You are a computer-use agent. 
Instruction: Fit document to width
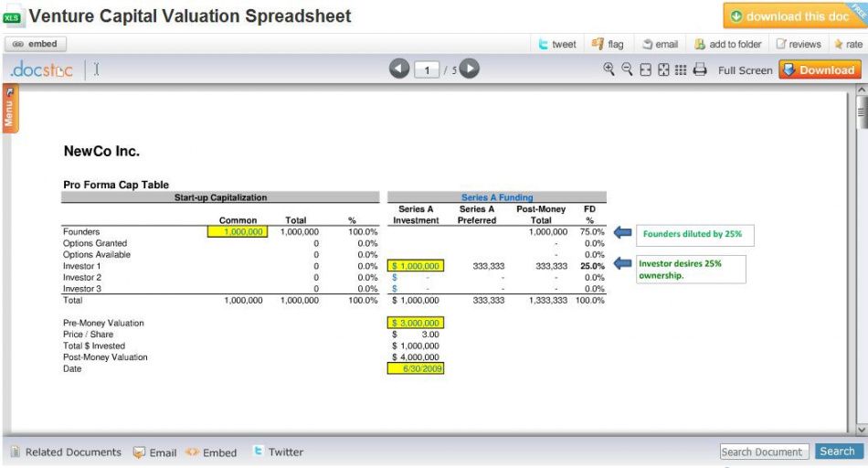click(x=645, y=69)
